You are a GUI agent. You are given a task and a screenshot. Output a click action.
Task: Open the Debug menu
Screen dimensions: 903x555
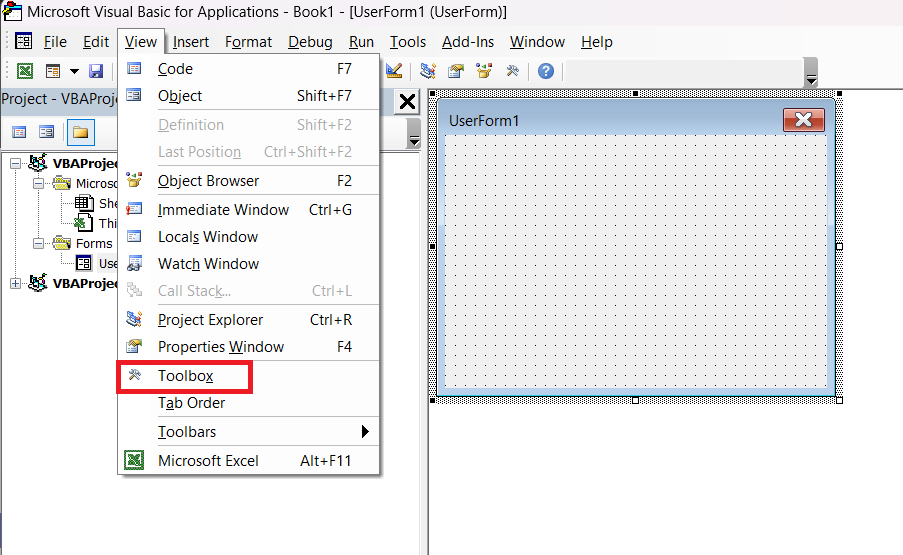(310, 42)
